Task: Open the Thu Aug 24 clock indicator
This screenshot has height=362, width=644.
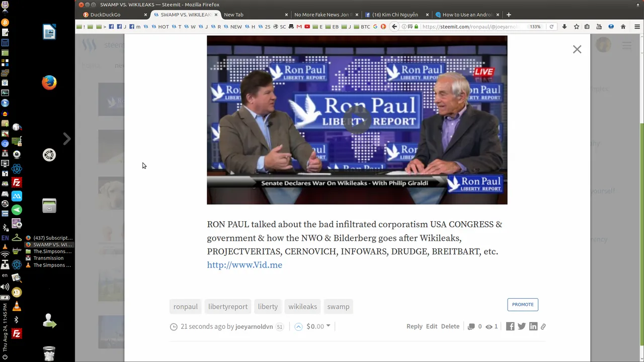Action: [5, 327]
